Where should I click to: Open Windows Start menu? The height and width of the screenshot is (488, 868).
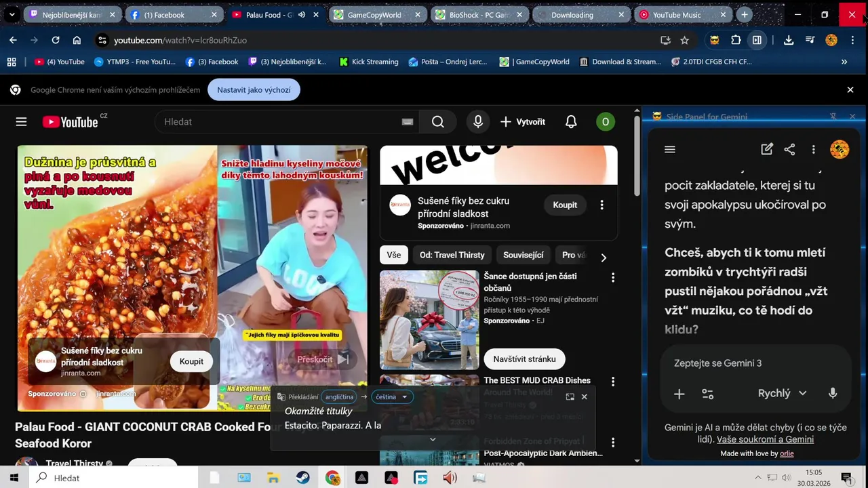(x=14, y=478)
